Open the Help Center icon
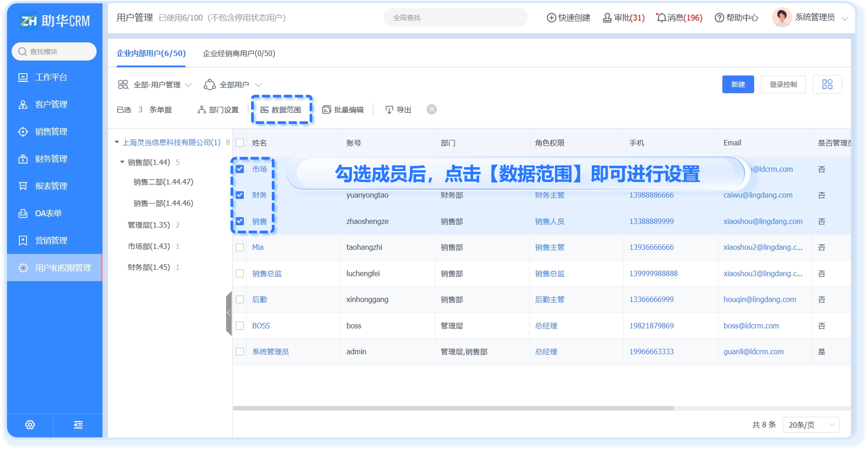The height and width of the screenshot is (450, 868). (719, 18)
